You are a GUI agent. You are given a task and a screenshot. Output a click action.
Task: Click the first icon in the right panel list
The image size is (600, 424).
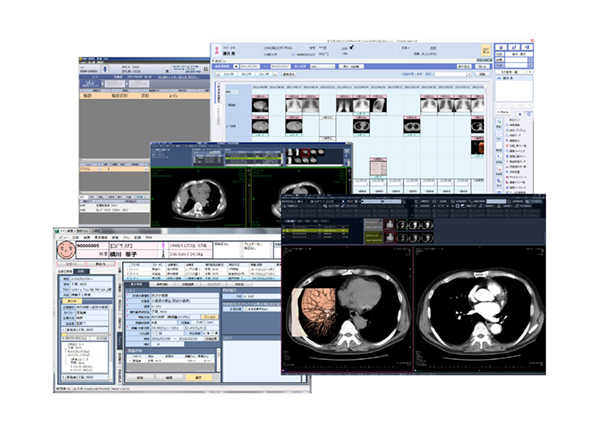click(x=509, y=127)
